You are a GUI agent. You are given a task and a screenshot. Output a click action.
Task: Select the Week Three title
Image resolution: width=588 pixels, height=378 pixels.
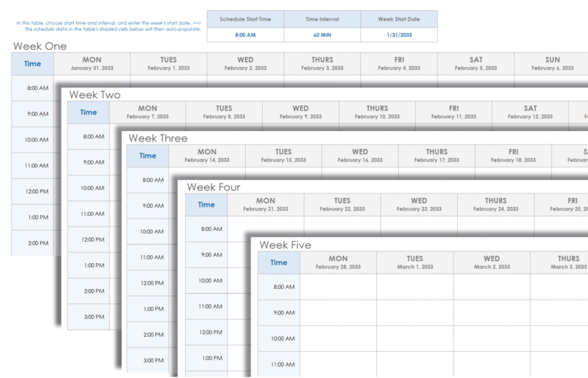click(158, 138)
